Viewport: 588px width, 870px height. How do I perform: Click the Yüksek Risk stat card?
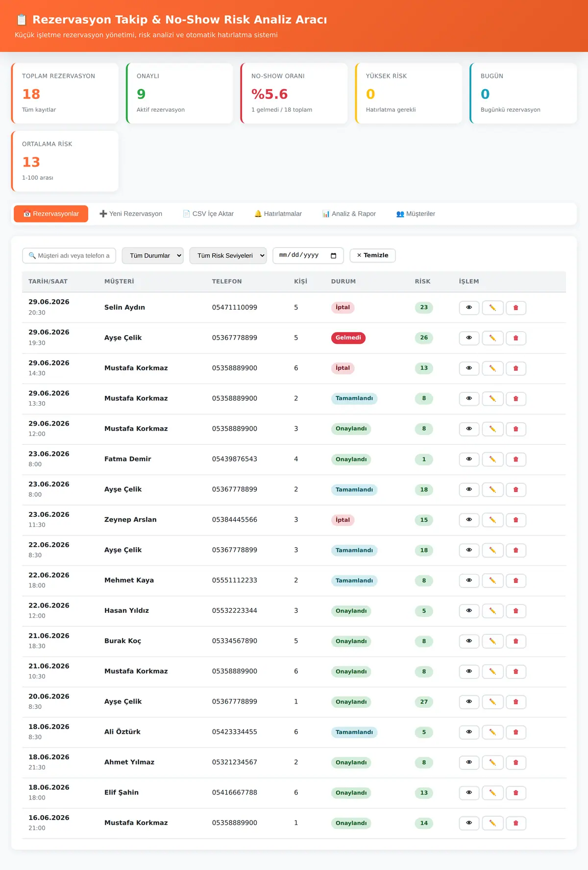[x=409, y=93]
